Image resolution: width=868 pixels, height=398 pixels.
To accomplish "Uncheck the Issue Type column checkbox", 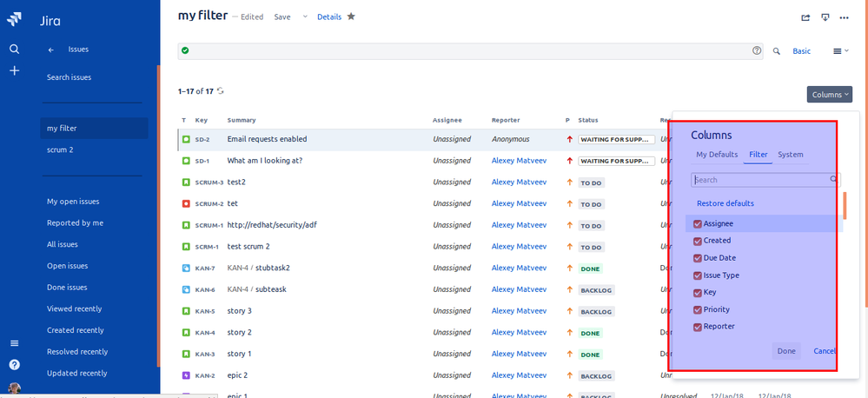I will [x=698, y=275].
